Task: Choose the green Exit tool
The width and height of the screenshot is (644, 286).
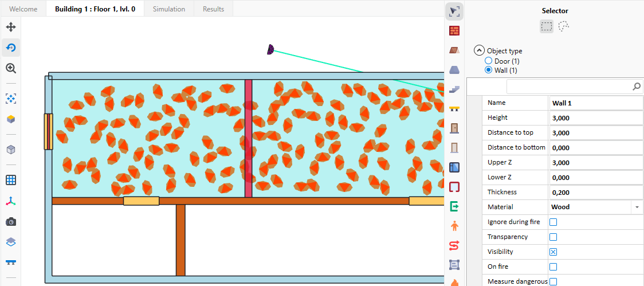Action: pos(454,206)
